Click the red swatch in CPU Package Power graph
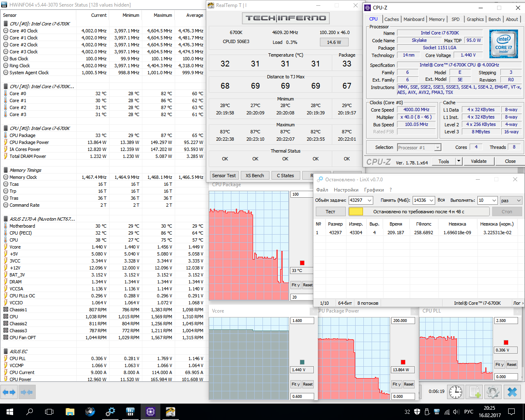Image resolution: width=525 pixels, height=420 pixels. click(x=403, y=362)
